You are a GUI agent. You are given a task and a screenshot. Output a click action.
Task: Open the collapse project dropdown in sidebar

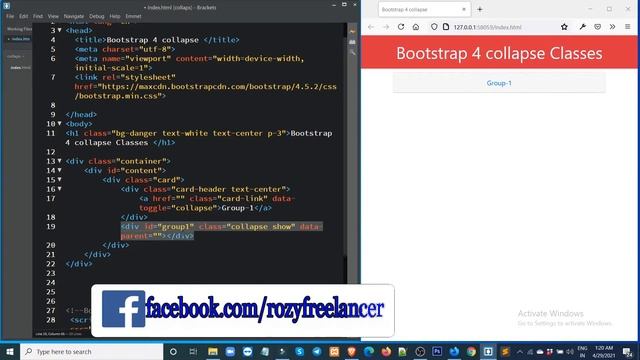pos(16,56)
